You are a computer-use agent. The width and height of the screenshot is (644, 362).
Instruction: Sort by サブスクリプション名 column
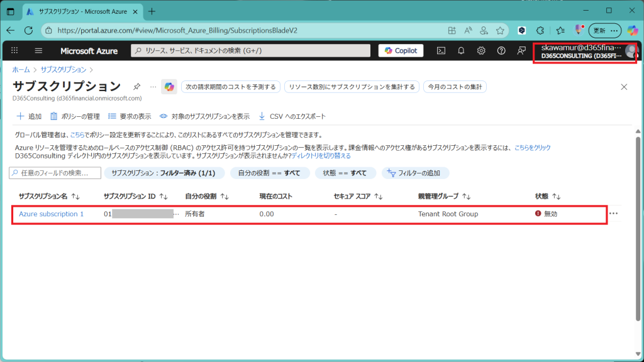[49, 196]
